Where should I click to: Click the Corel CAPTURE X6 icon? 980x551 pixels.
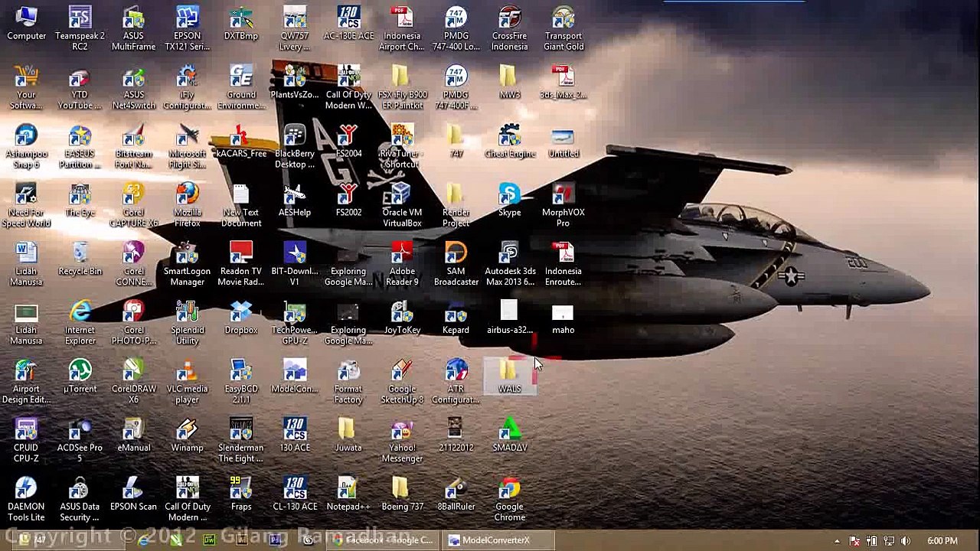(133, 206)
